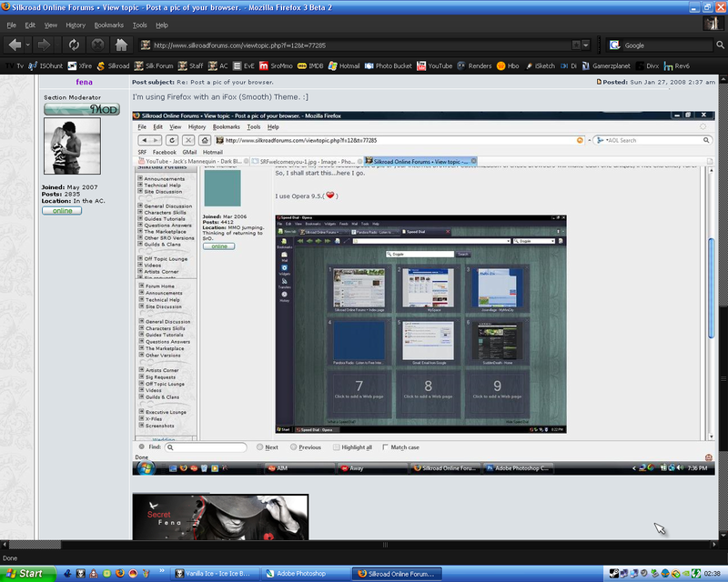Open the Tools menu
This screenshot has height=582, width=728.
[139, 25]
